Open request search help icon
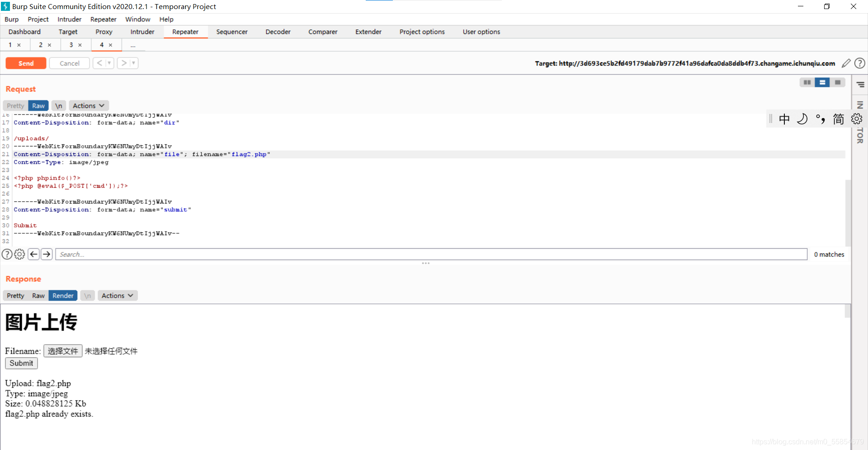 [7, 254]
